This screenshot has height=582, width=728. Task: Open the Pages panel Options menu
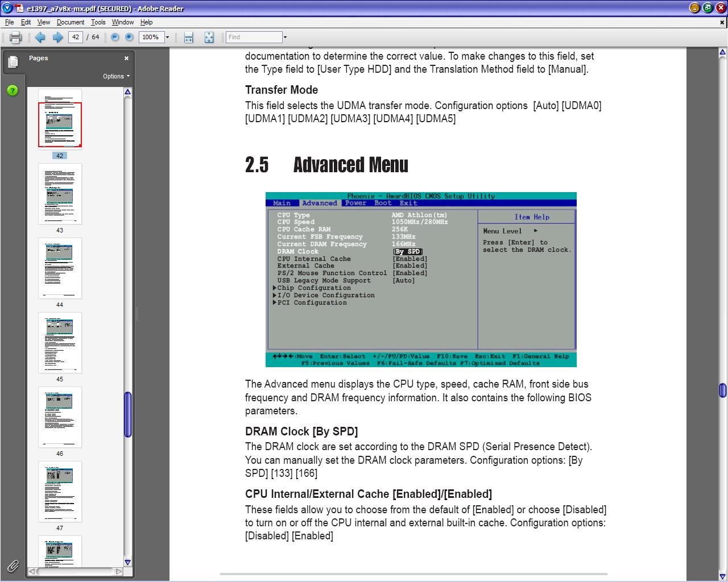pyautogui.click(x=116, y=76)
